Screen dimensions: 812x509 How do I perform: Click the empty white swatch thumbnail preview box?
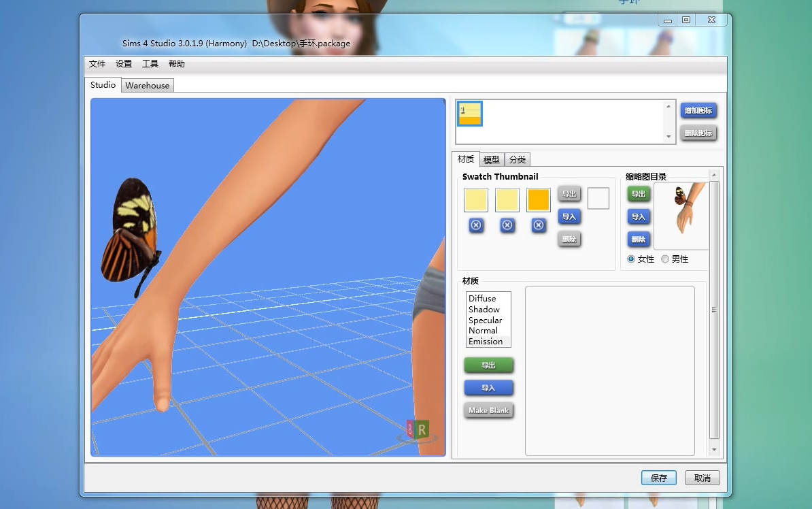(598, 199)
